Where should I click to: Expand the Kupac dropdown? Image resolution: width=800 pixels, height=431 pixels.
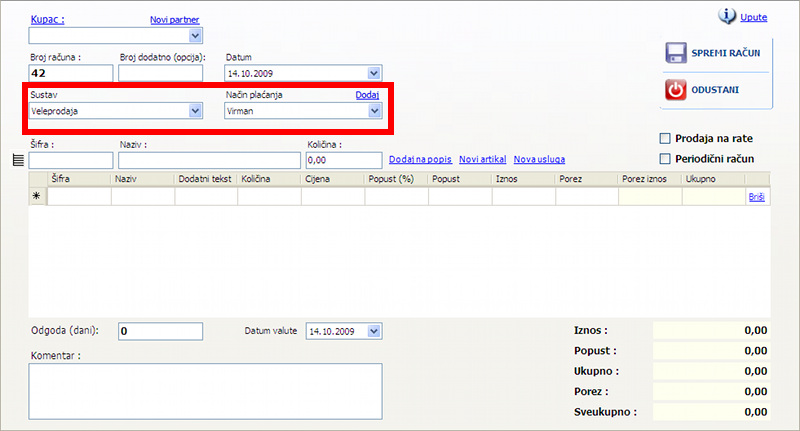pyautogui.click(x=195, y=36)
